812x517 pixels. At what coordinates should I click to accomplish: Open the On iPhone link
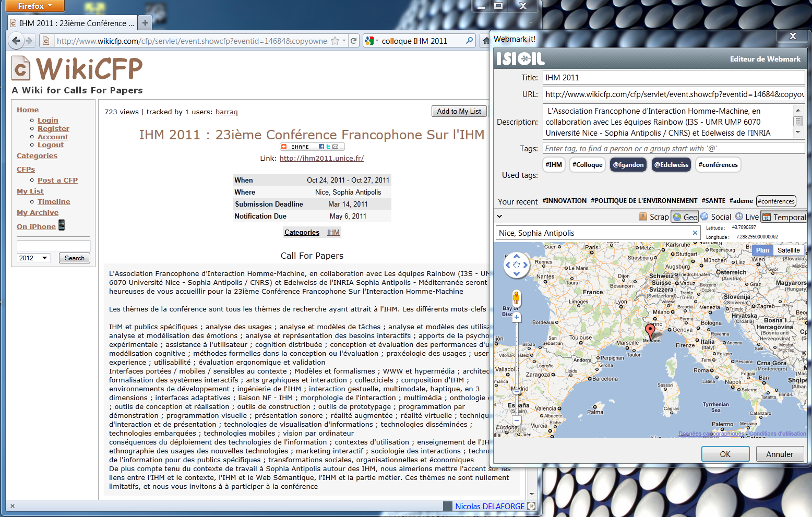pyautogui.click(x=36, y=226)
